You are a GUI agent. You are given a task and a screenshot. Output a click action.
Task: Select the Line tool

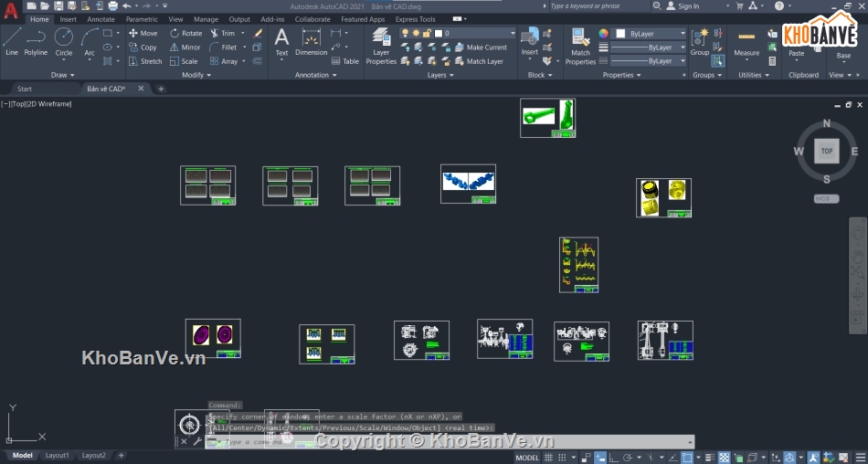pos(12,42)
